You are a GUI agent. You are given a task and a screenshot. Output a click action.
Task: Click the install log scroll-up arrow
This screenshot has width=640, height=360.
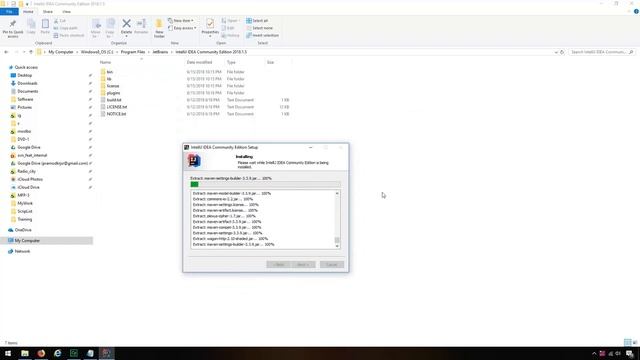tap(337, 193)
